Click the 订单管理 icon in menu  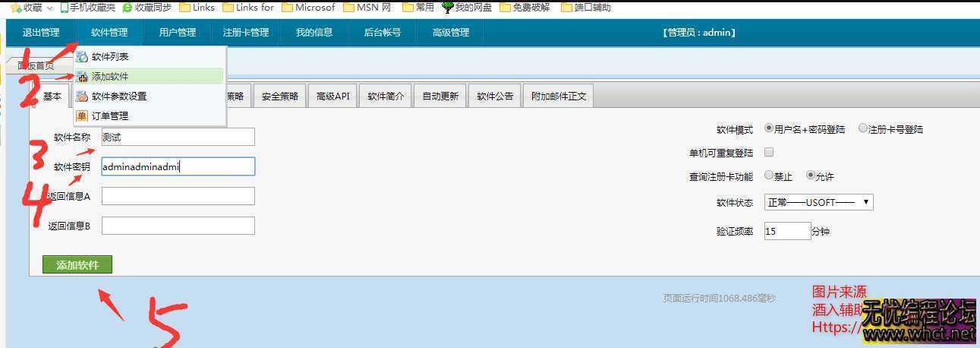[x=82, y=116]
